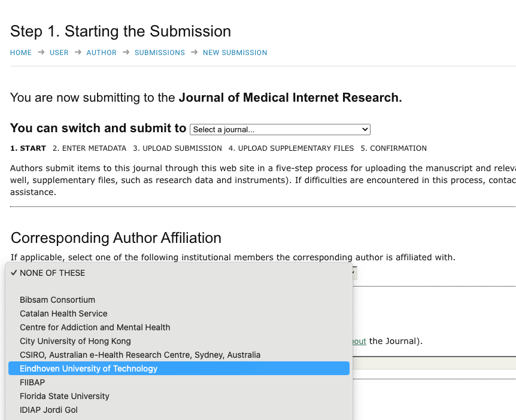Pick Centre for Addiction and Mental Health
The width and height of the screenshot is (516, 420).
tap(95, 327)
